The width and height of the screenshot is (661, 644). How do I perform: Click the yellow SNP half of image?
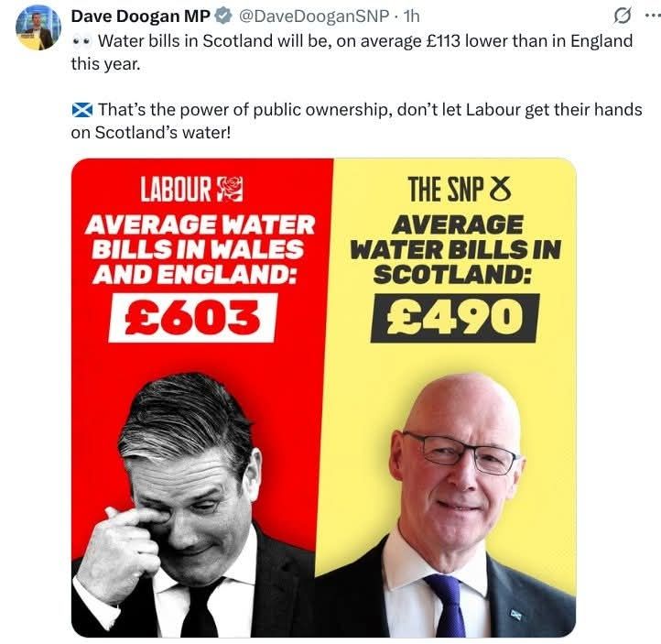point(451,398)
